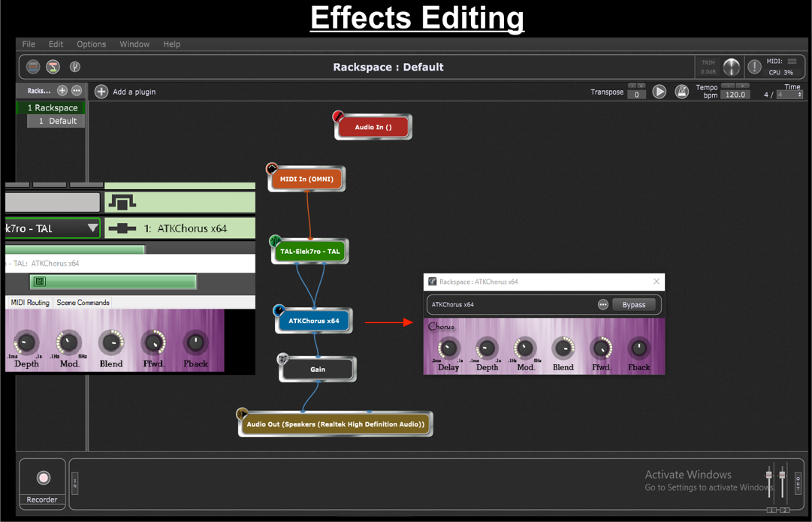Switch to the Scene Commands tab
This screenshot has height=522, width=812.
pos(83,303)
